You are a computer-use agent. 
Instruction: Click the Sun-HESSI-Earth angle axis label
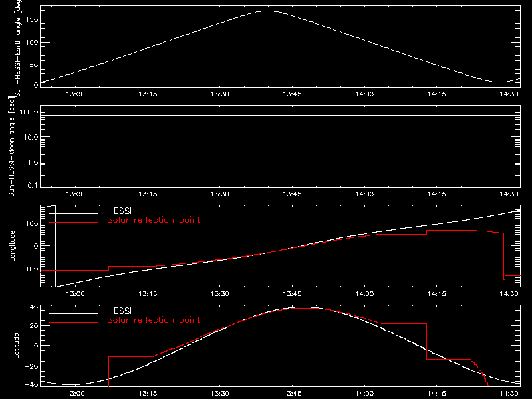pyautogui.click(x=18, y=49)
